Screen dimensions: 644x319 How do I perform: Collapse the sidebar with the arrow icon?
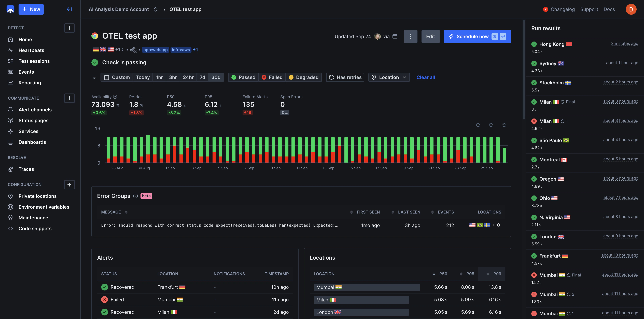click(69, 9)
